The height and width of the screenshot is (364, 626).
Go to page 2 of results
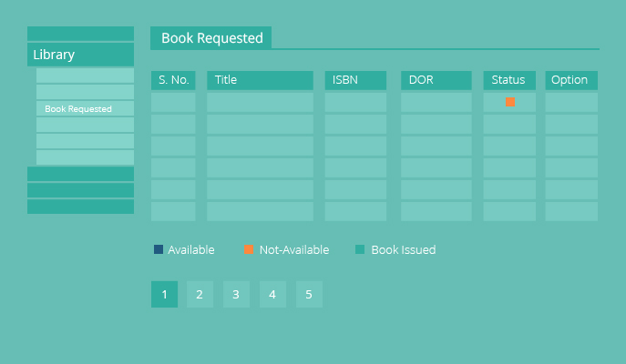click(200, 294)
